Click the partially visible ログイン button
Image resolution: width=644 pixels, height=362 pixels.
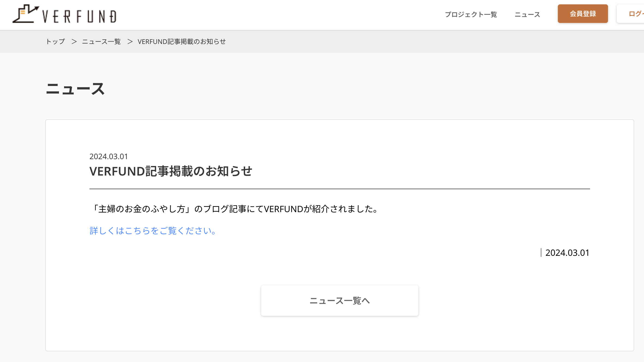click(x=630, y=14)
